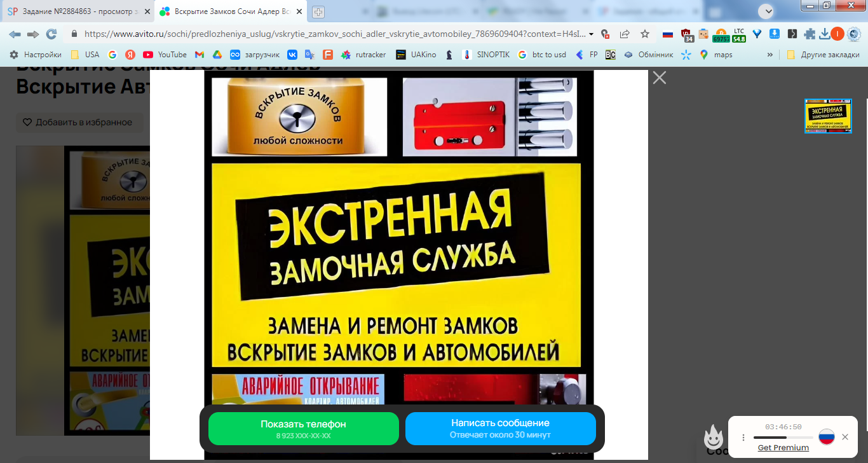This screenshot has width=868, height=463.
Task: Click the pixel-face extension icon
Action: 703,34
